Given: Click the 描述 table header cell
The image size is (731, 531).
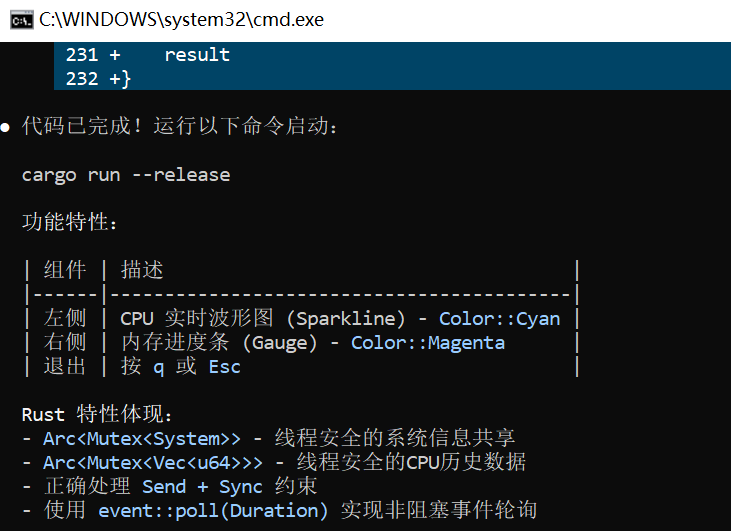Looking at the screenshot, I should [142, 270].
